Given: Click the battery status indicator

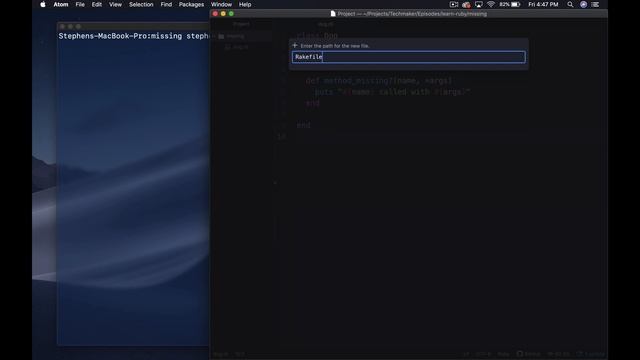Looking at the screenshot, I should [x=510, y=4].
